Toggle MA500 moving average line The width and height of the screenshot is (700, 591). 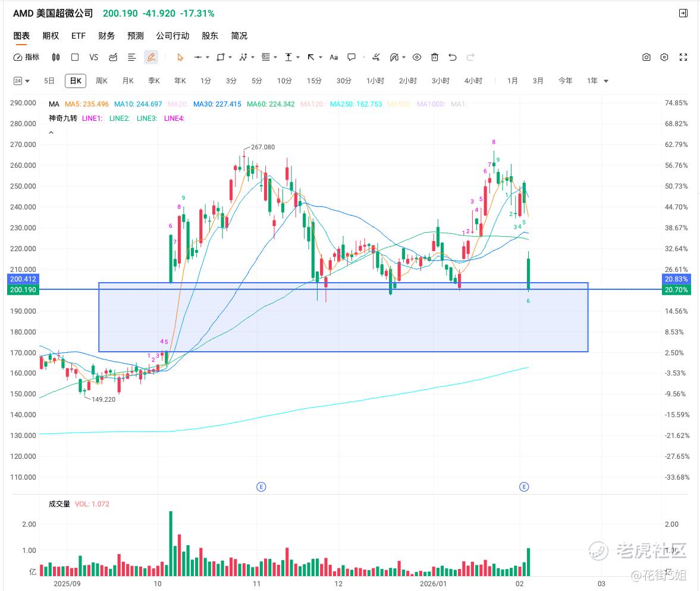[398, 104]
